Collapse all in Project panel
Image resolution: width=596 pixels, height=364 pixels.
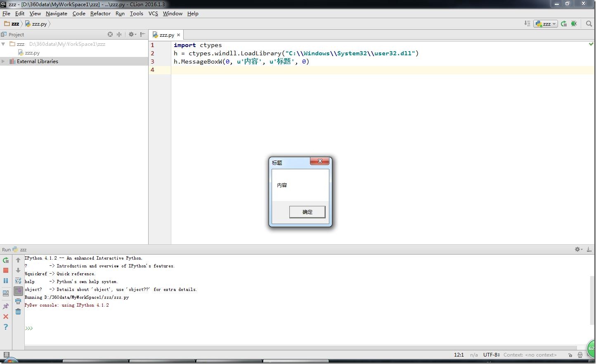119,34
